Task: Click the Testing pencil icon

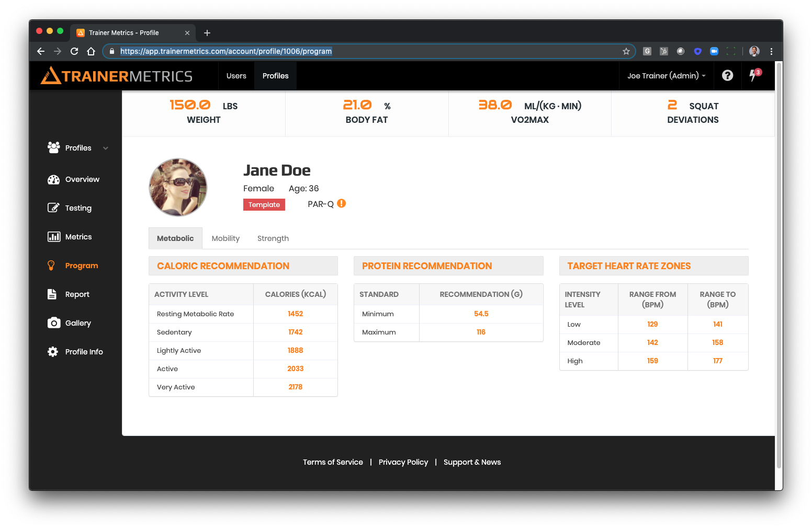Action: pos(53,208)
